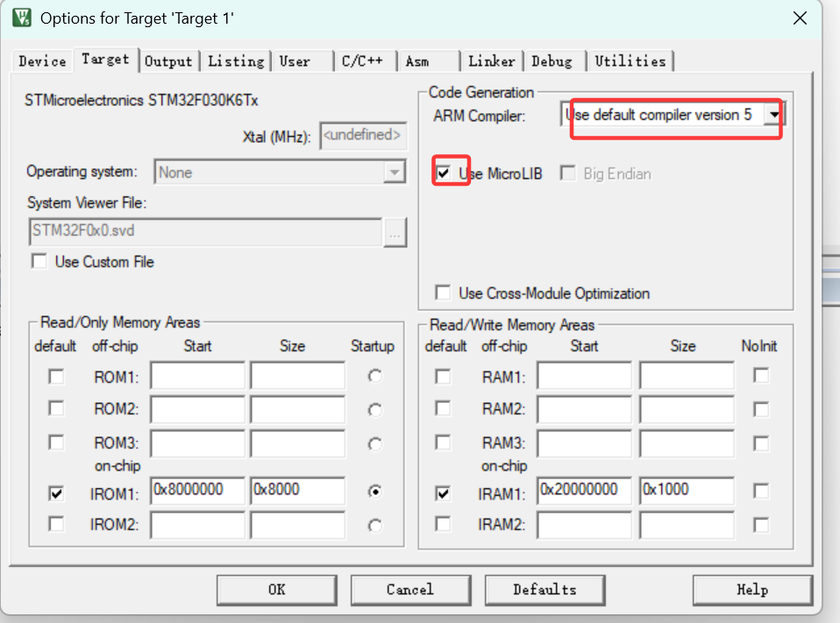This screenshot has height=623, width=840.
Task: Check the default box for IRAM2
Action: (x=443, y=523)
